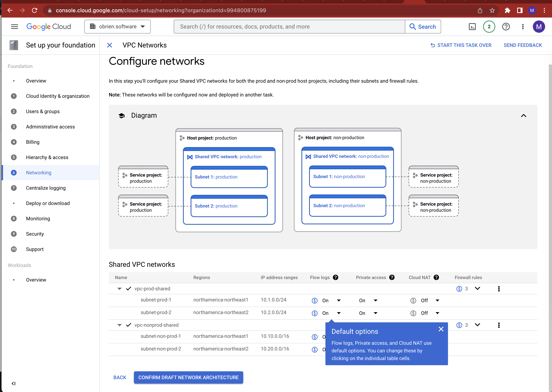
Task: Click the Cloud NAT help question mark
Action: coord(436,277)
